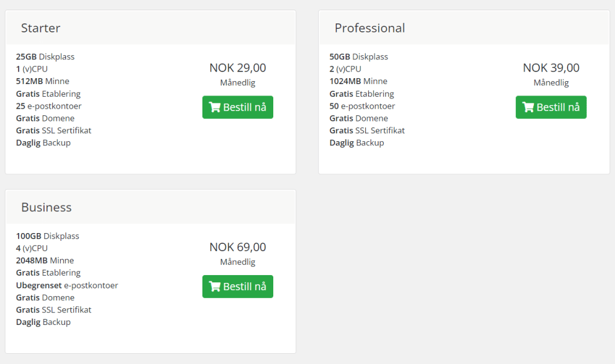Image resolution: width=615 pixels, height=364 pixels.
Task: Order the Starter plan with Bestill nå
Action: click(x=238, y=108)
